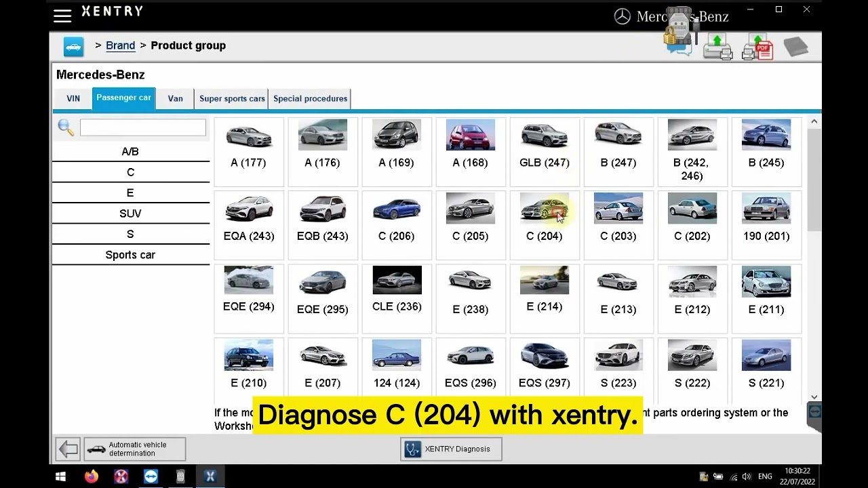Select the GLB (247) vehicle
This screenshot has width=868, height=488.
[x=545, y=152]
